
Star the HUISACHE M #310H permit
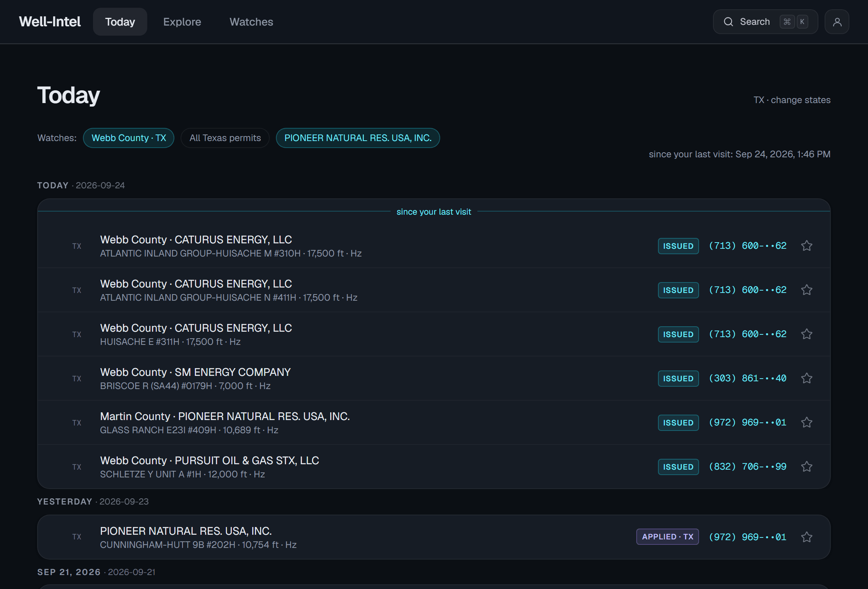click(x=806, y=246)
